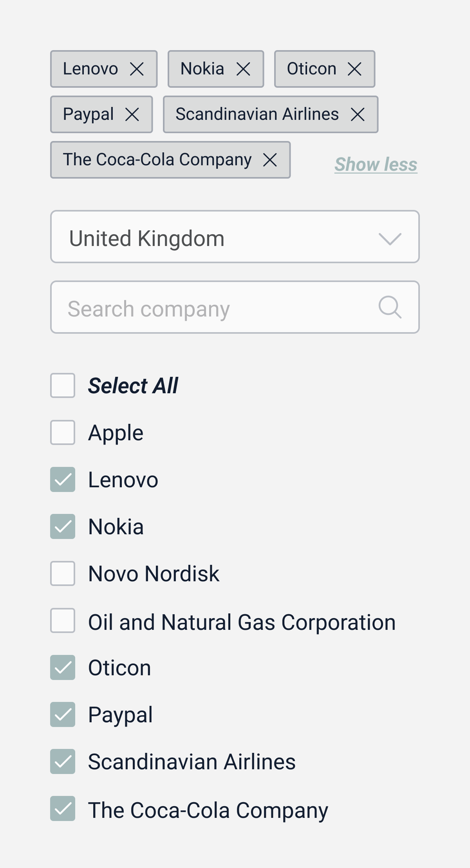
Task: Remove the Lenovo tag with its X icon
Action: [137, 69]
